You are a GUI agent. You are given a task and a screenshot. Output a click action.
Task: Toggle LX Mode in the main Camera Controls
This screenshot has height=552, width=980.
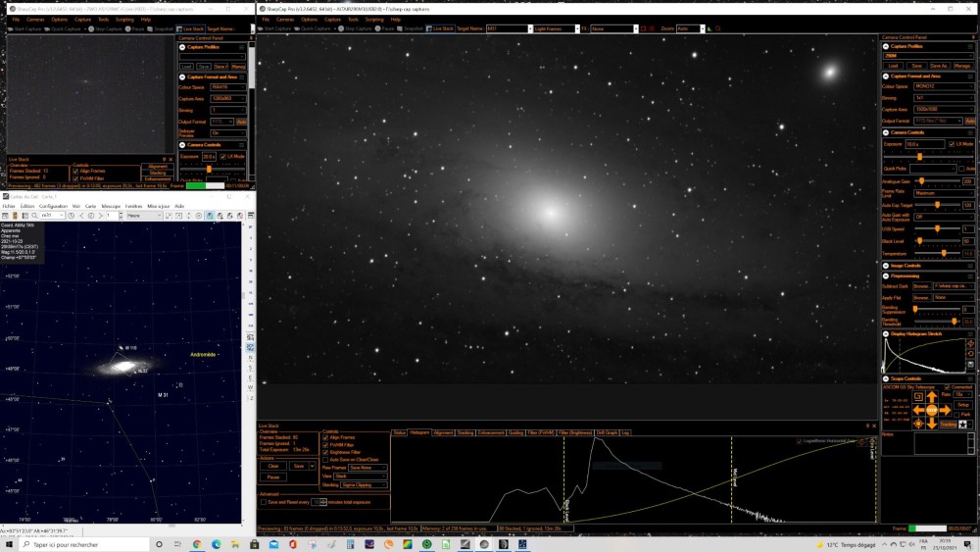(952, 144)
